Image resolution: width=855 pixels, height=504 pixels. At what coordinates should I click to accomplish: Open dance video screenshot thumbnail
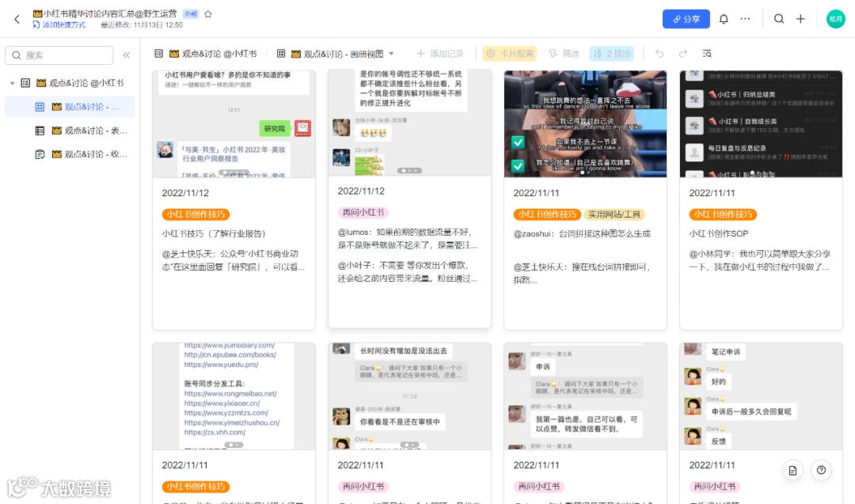click(585, 123)
